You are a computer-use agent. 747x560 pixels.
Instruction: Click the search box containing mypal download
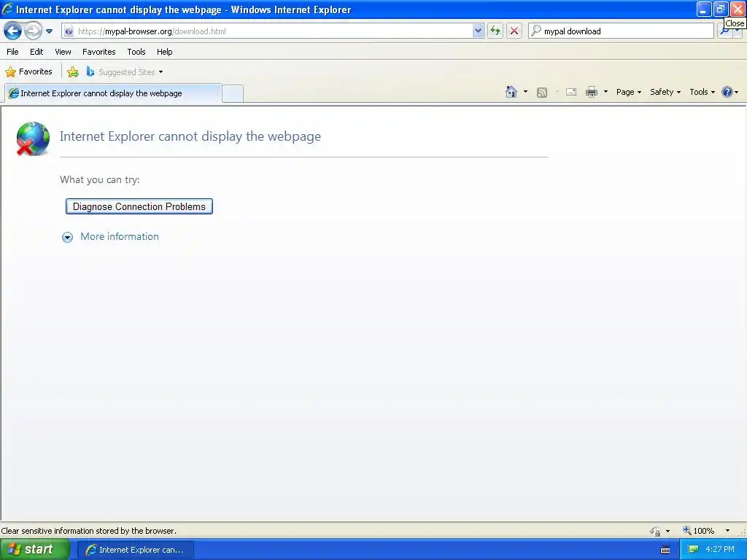pos(621,31)
